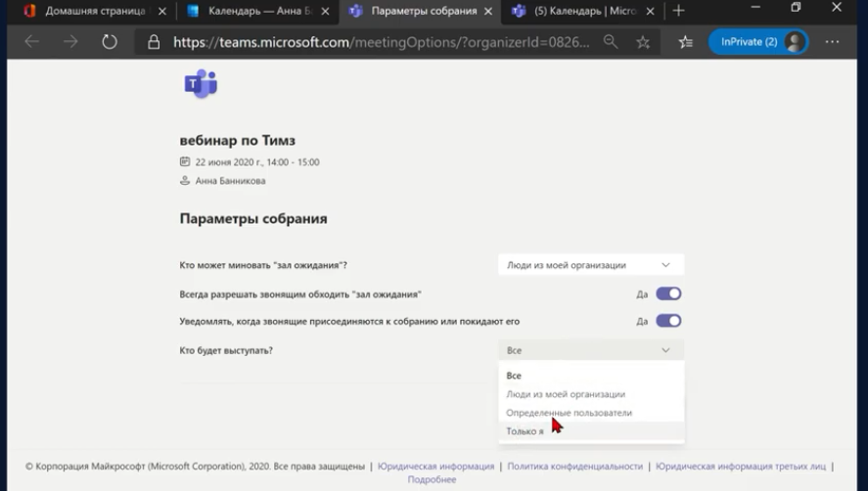Click the person icon beside Анна Банникова
Viewport: 868px width, 491px height.
click(x=185, y=181)
